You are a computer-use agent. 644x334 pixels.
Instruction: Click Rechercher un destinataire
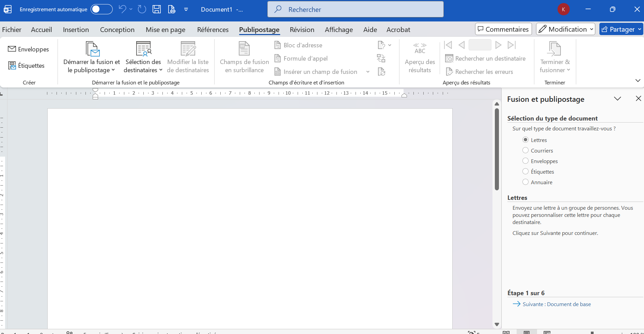(x=485, y=58)
